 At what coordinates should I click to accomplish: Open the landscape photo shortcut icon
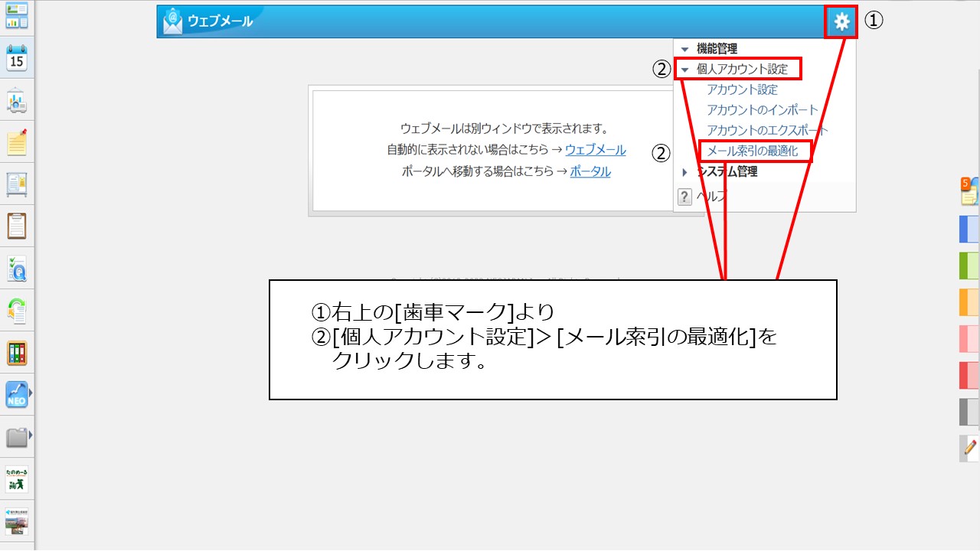(x=17, y=521)
